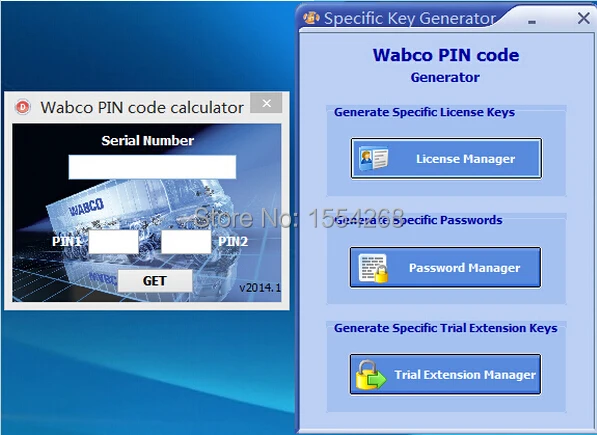The height and width of the screenshot is (435, 597).
Task: Click the 'Specific Key Generator' title text
Action: tap(410, 18)
